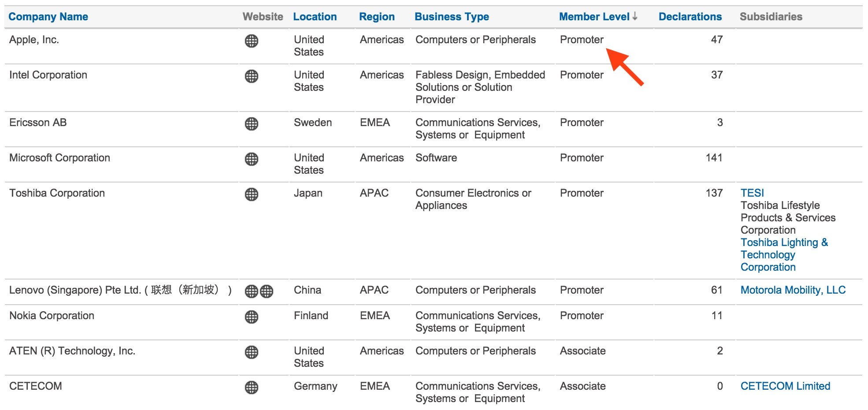Select Ericsson AB company name

(x=38, y=123)
